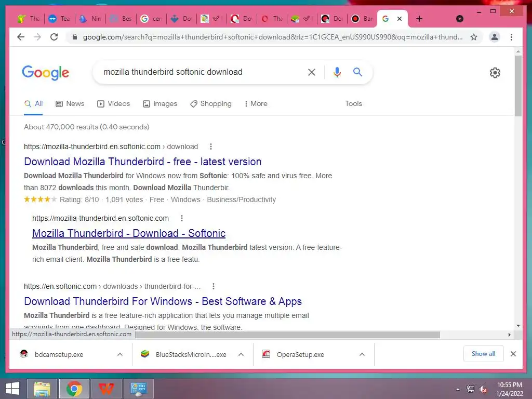This screenshot has height=399, width=532.
Task: Switch to the 'cen' Google tab
Action: [151, 19]
